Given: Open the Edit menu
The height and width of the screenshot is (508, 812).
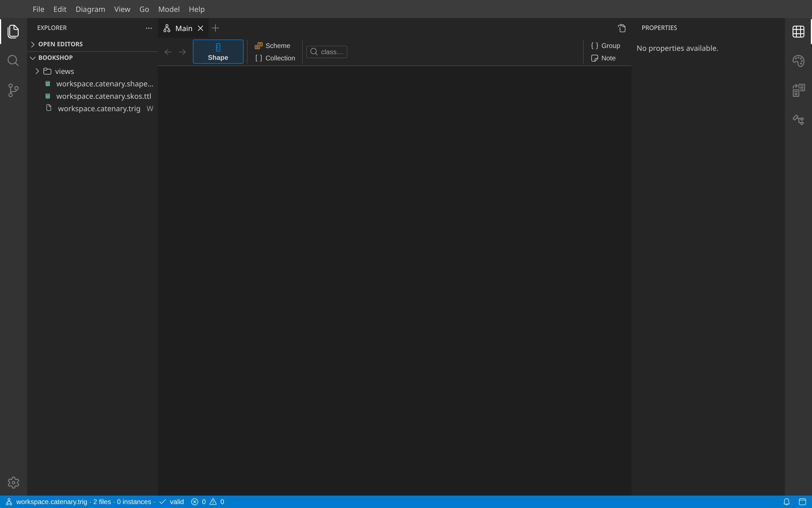Looking at the screenshot, I should click(60, 9).
